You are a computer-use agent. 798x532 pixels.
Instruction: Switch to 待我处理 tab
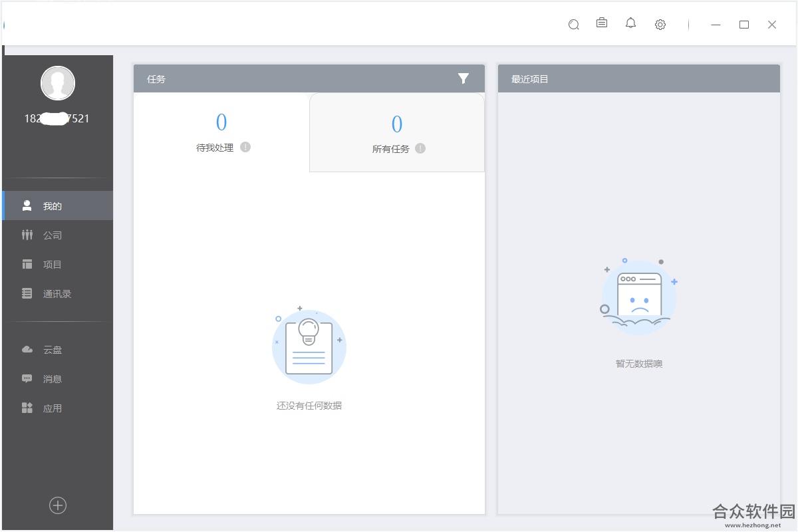point(221,132)
